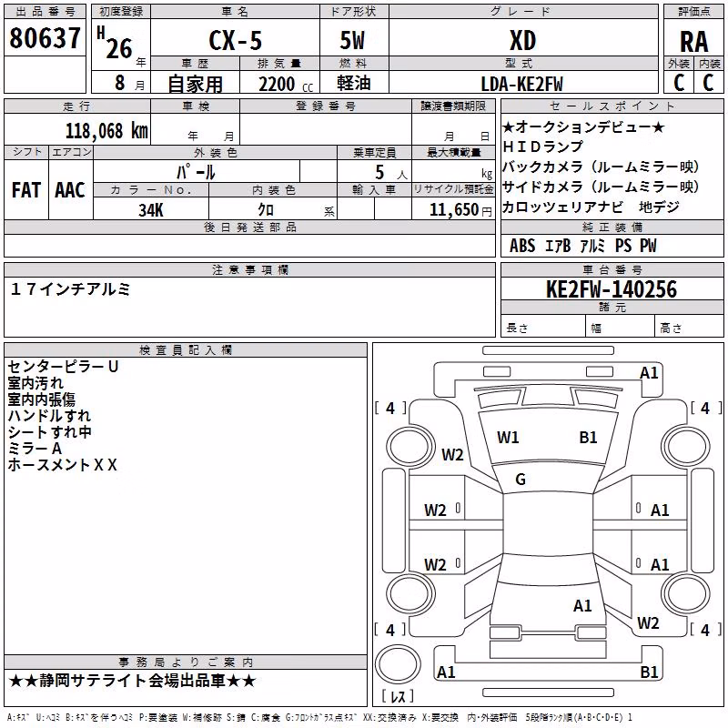This screenshot has height=728, width=728.
Task: Select the interior grade C under 内装
Action: 708,82
